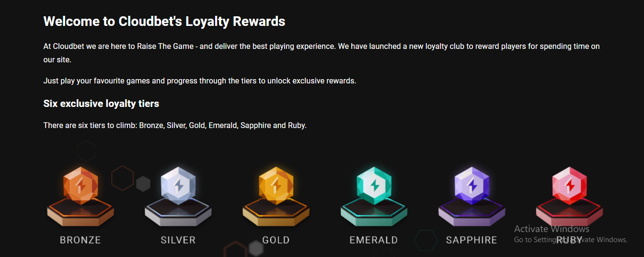Click the GOLD tier label text
Screen dimensions: 644x257
tap(276, 240)
